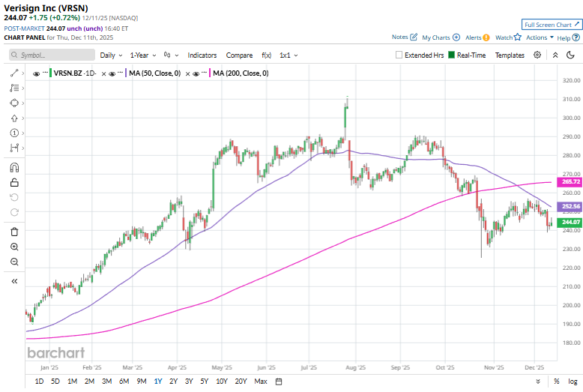Screen dimensions: 583x392
Task: Zoom out using the magnifier minus icon
Action: [x=14, y=262]
